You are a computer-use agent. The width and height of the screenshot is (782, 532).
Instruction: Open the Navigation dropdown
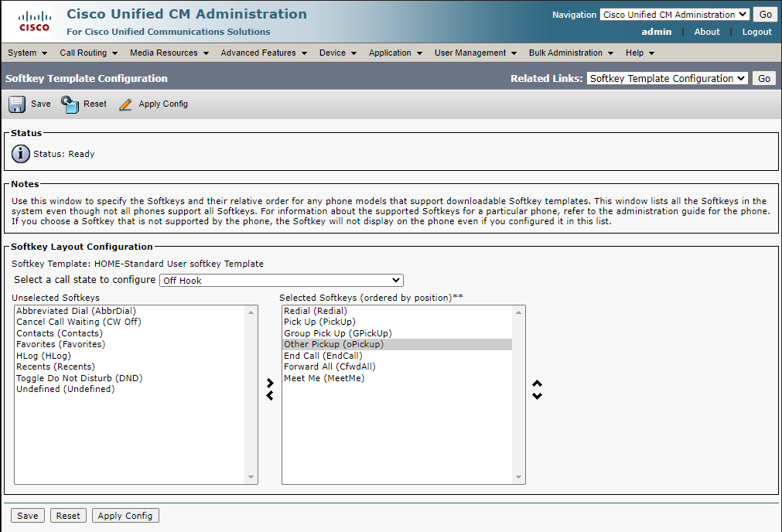click(x=674, y=15)
